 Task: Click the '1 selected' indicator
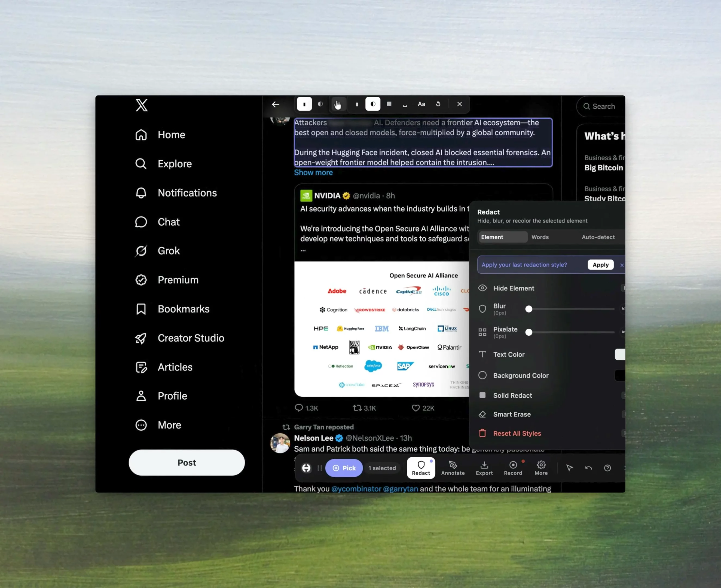click(x=382, y=468)
